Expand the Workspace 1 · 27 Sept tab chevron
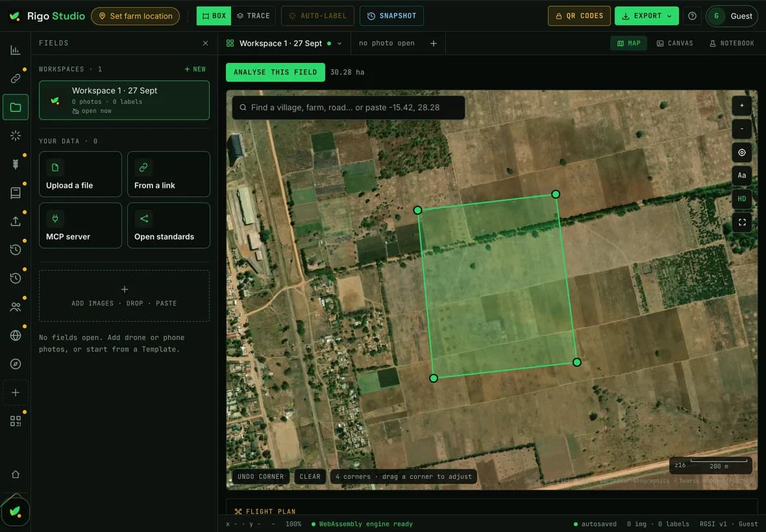 point(340,43)
